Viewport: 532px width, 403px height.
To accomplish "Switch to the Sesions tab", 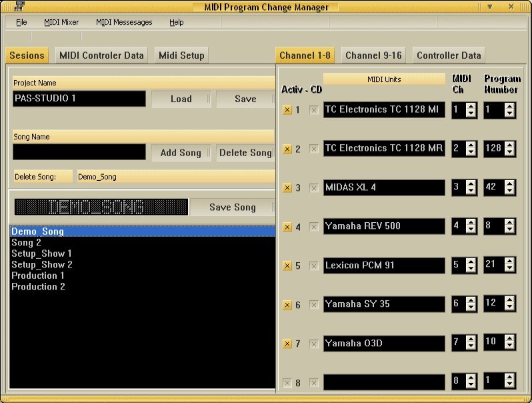I will (27, 55).
